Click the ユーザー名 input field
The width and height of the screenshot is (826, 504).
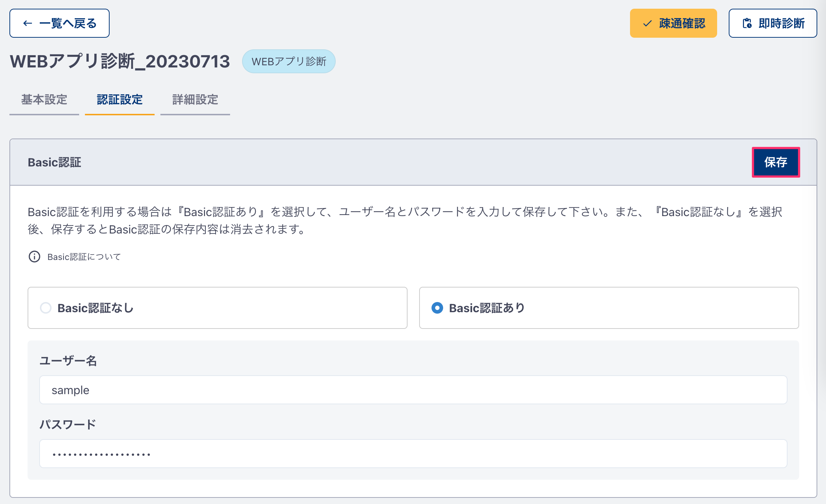(413, 390)
